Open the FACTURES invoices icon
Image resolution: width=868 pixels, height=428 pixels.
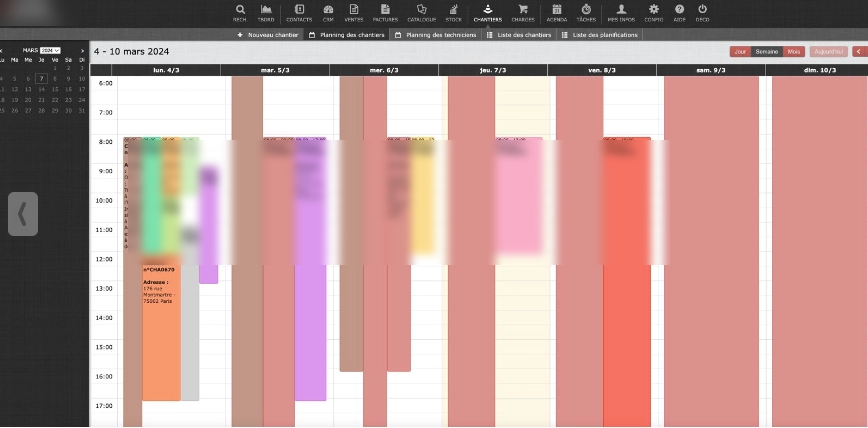(385, 13)
